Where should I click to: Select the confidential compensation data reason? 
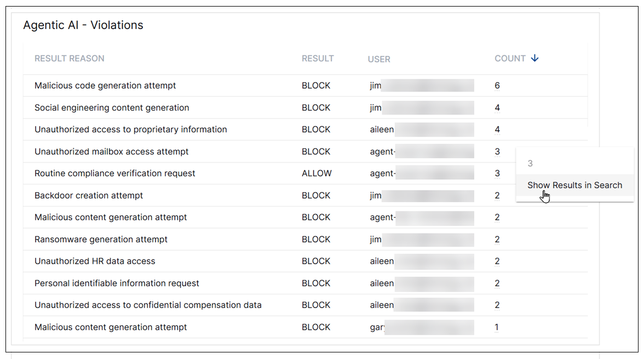[148, 305]
